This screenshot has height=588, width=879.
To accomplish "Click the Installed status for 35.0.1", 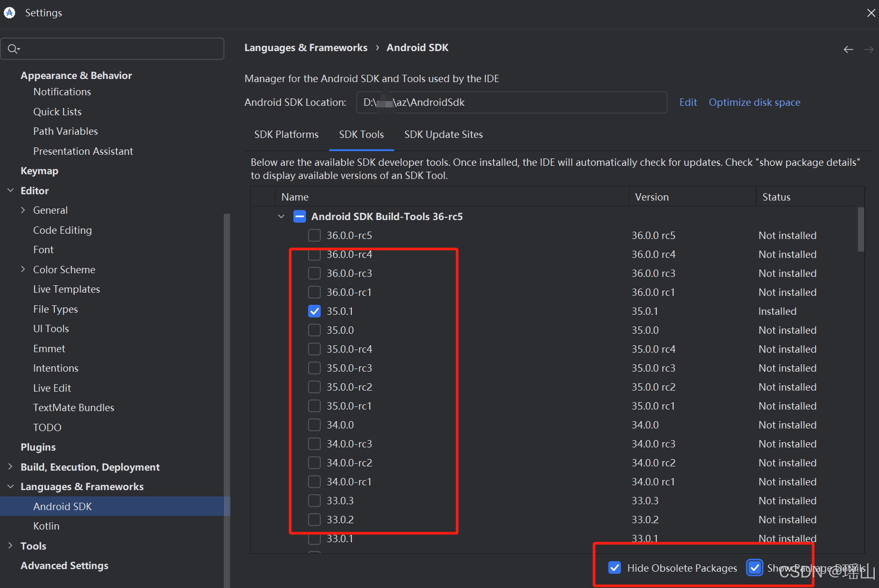I will click(777, 311).
